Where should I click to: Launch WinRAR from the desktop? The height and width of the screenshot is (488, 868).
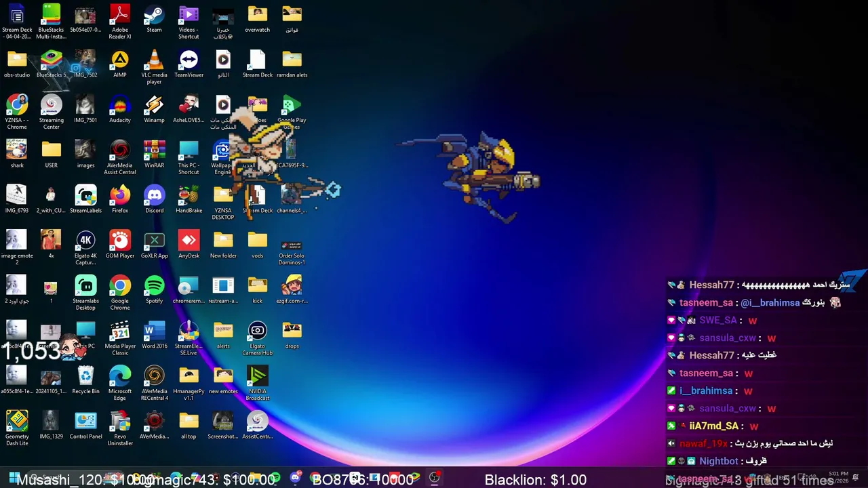pyautogui.click(x=154, y=155)
